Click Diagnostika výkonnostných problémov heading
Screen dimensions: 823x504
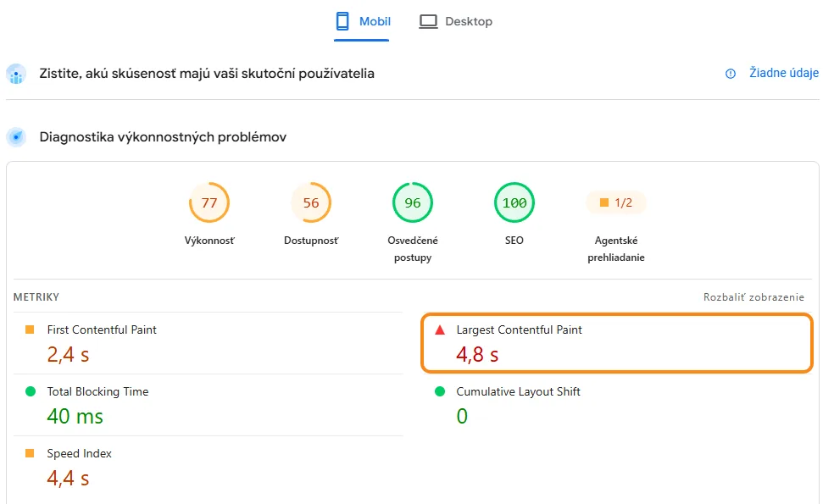point(163,137)
